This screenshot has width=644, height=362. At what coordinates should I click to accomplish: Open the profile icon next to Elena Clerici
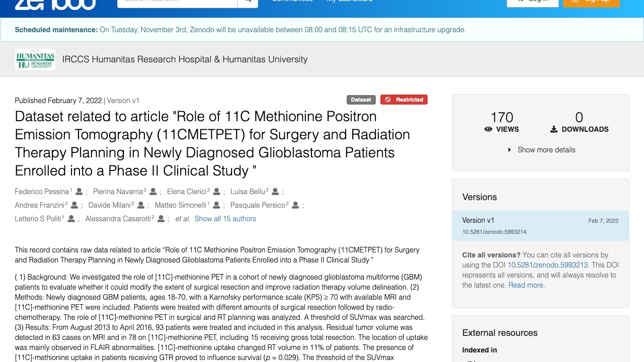click(216, 192)
